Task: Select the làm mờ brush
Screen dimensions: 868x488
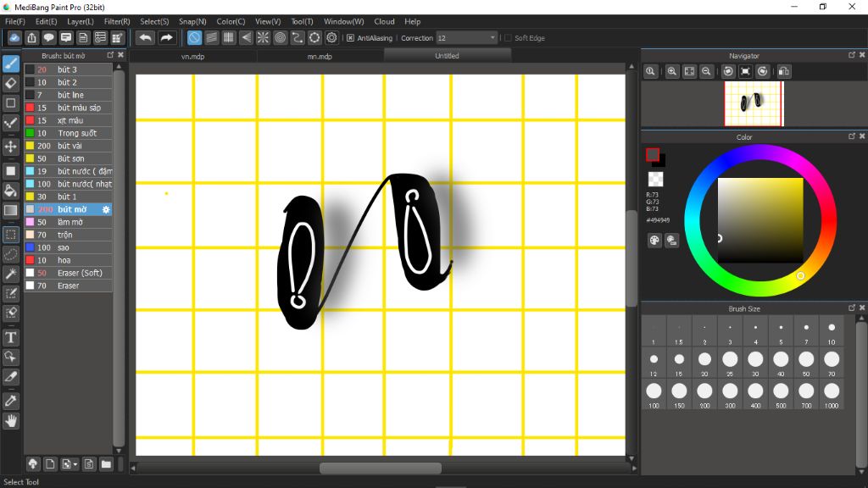Action: pyautogui.click(x=68, y=223)
